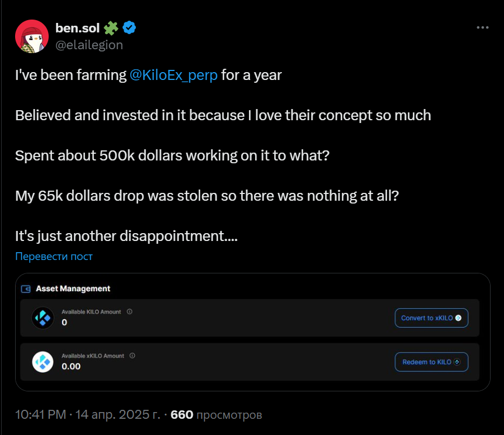Screen dimensions: 504x435
Task: Click the blue verified badge next to ben.sol
Action: coord(129,27)
